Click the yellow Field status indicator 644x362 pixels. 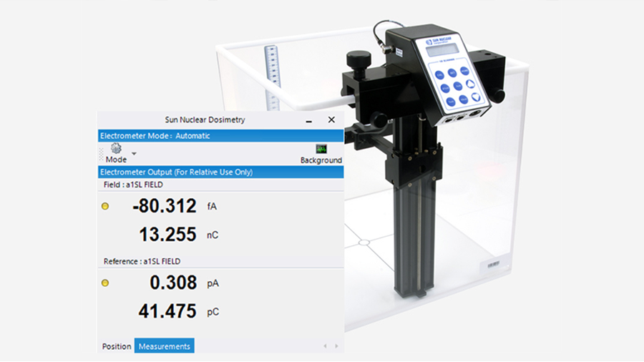[x=105, y=207]
